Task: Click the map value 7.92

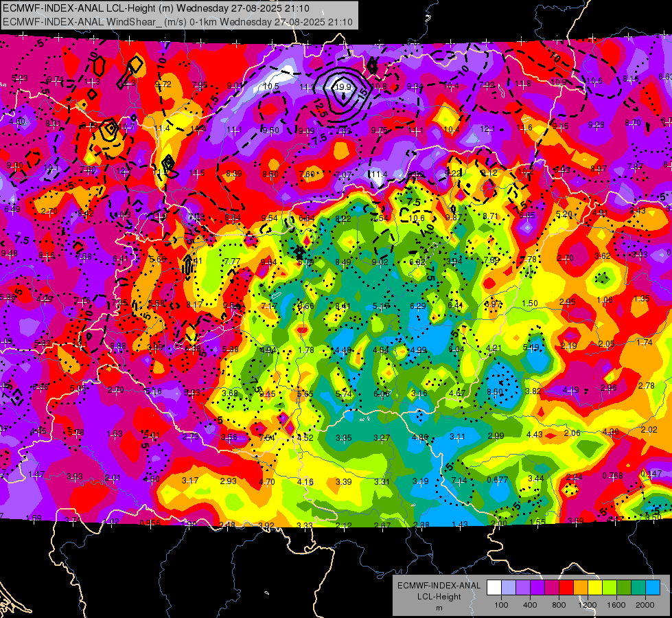Action: point(487,85)
